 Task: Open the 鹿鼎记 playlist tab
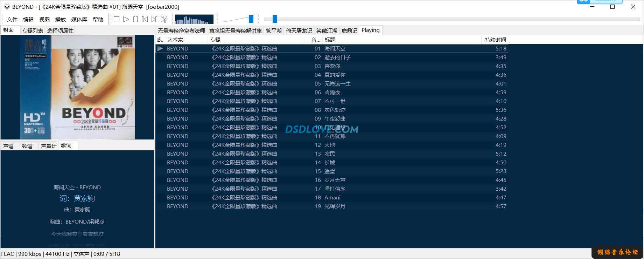click(349, 30)
